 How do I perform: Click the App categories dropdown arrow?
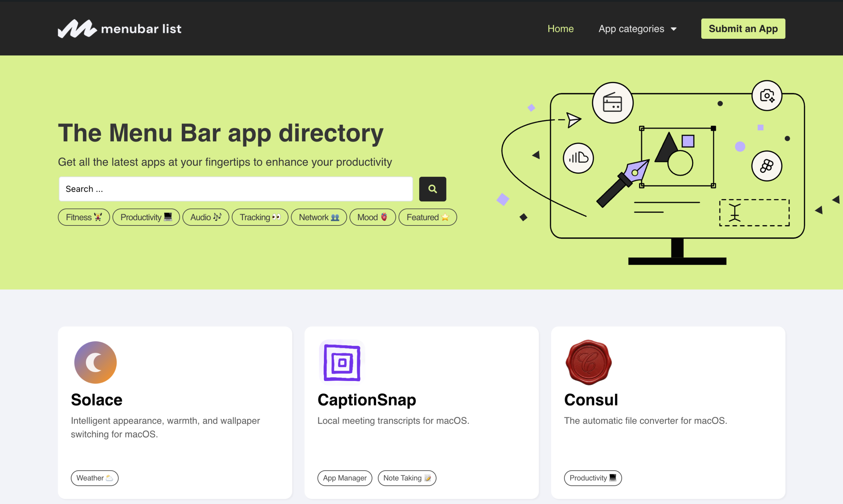coord(674,29)
